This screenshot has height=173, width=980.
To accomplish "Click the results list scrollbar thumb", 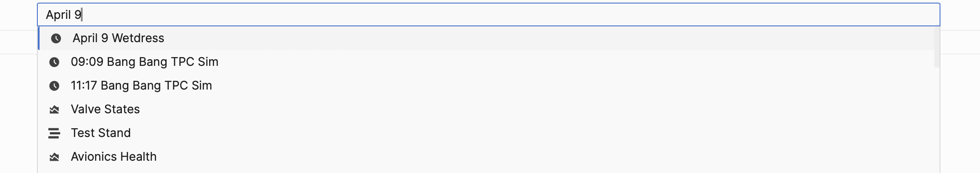I will pos(936,47).
